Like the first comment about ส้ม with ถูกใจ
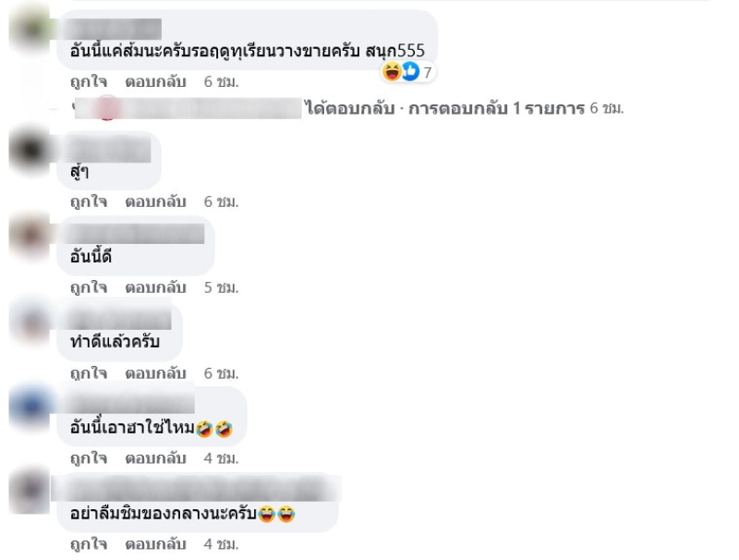The height and width of the screenshot is (560, 739). pos(89,81)
